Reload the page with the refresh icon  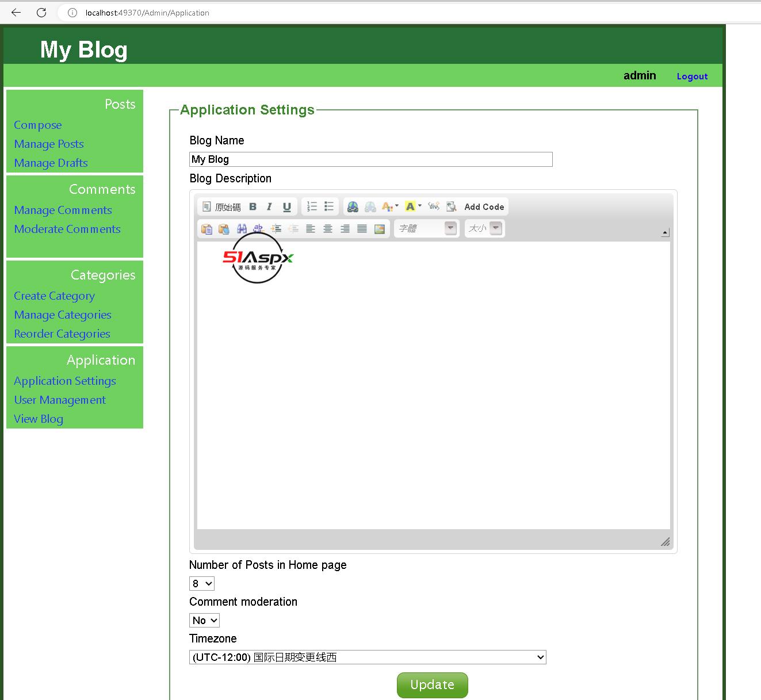(41, 13)
